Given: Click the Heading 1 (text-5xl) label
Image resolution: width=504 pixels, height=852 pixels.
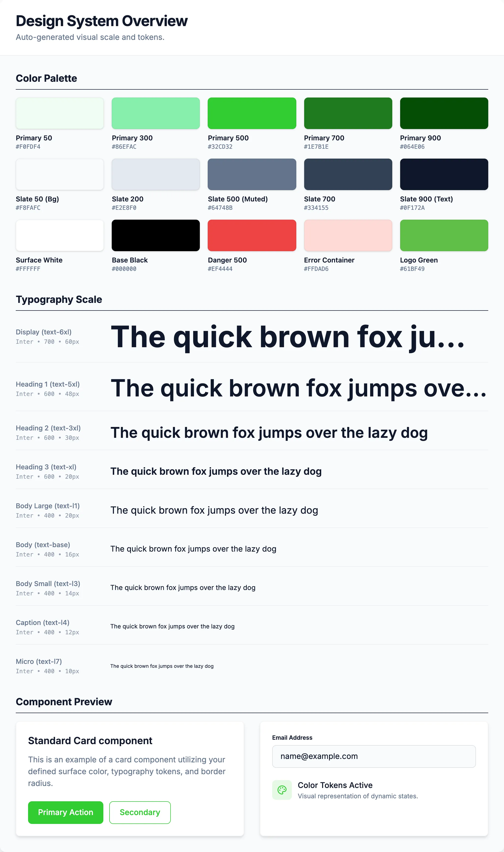Looking at the screenshot, I should pos(48,384).
